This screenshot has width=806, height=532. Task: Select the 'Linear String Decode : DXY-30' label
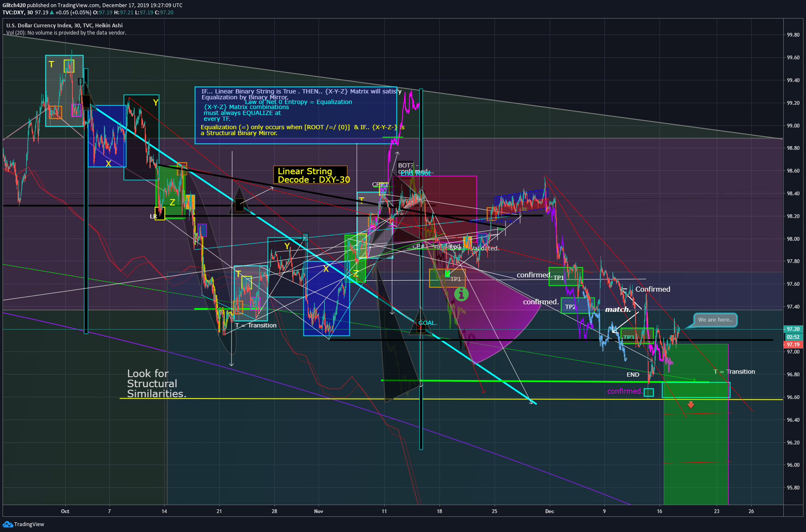click(x=310, y=175)
